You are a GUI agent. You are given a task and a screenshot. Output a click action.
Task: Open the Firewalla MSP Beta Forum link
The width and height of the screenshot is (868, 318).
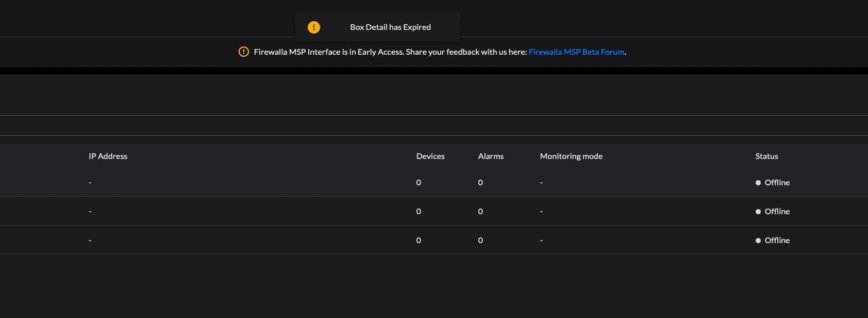tap(576, 52)
